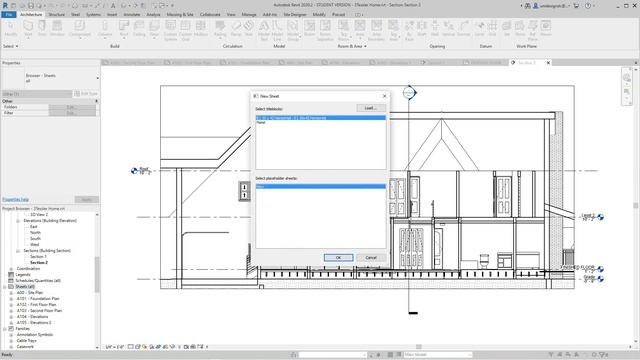Collapse the Families node
The width and height of the screenshot is (640, 360).
(4, 329)
